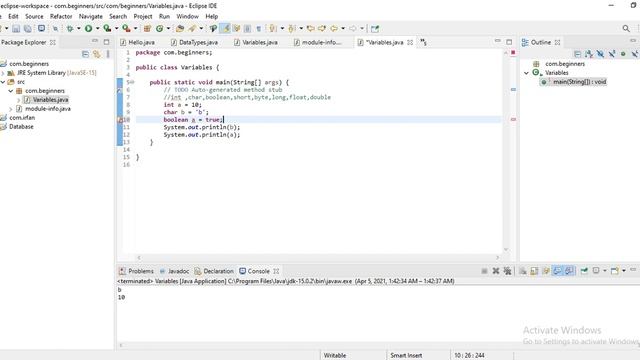Click the Open Console icon
The image size is (640, 360).
(x=615, y=271)
